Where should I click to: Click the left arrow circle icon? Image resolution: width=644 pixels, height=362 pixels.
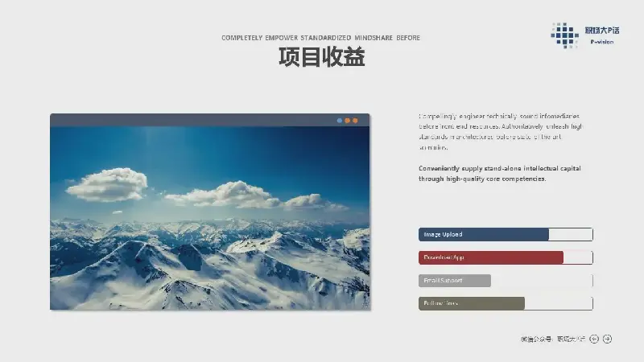pos(594,339)
